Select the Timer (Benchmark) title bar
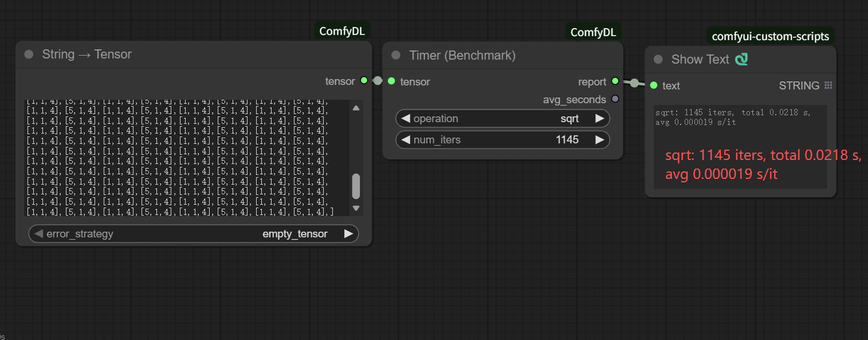This screenshot has width=868, height=340. [x=502, y=56]
